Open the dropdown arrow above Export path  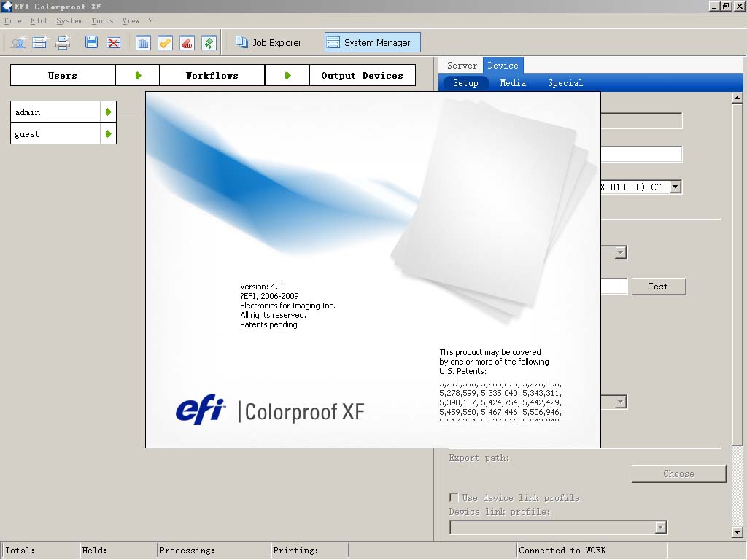point(620,402)
